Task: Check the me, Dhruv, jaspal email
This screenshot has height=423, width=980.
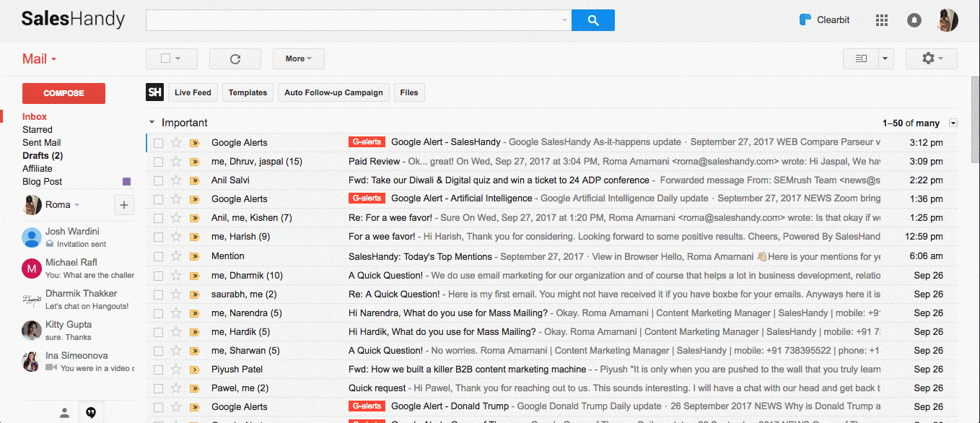Action: tap(158, 162)
